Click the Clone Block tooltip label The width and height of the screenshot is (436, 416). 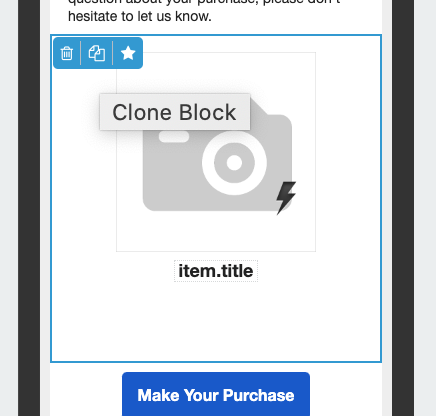point(175,112)
